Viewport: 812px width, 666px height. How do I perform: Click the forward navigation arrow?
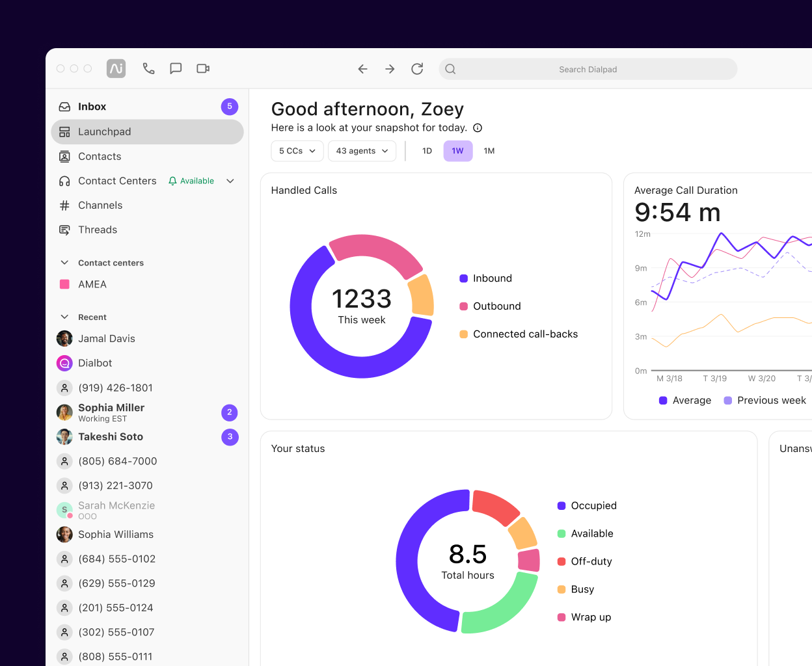[x=389, y=68]
